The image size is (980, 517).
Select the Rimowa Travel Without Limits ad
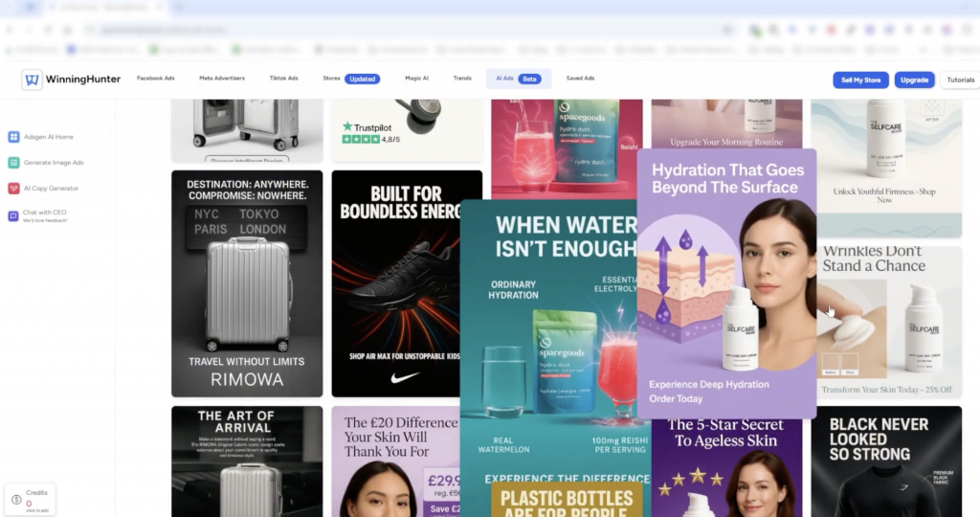[x=247, y=283]
